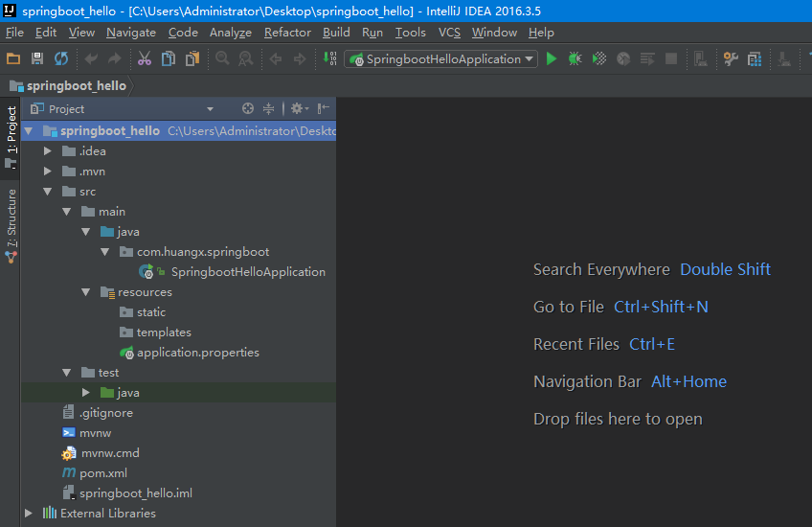
Task: Collapse the com.huangx.springboot package
Action: coord(105,252)
